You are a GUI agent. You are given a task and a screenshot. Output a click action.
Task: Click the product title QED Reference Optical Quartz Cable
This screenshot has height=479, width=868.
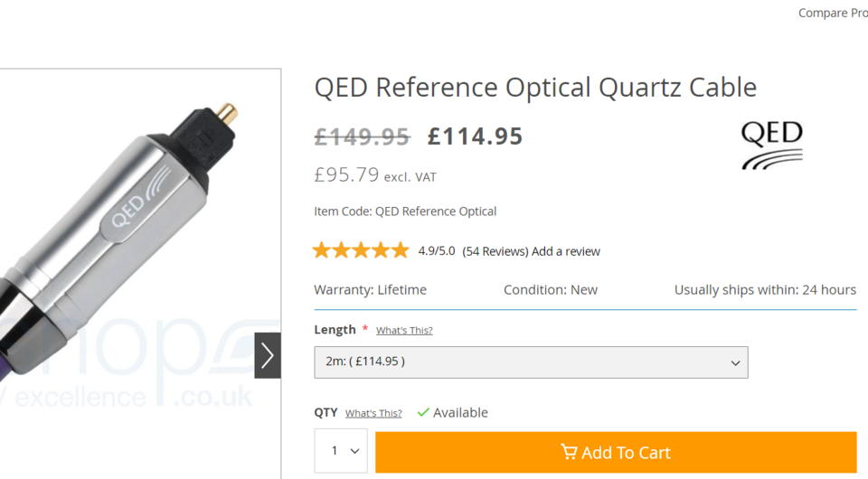pos(535,88)
